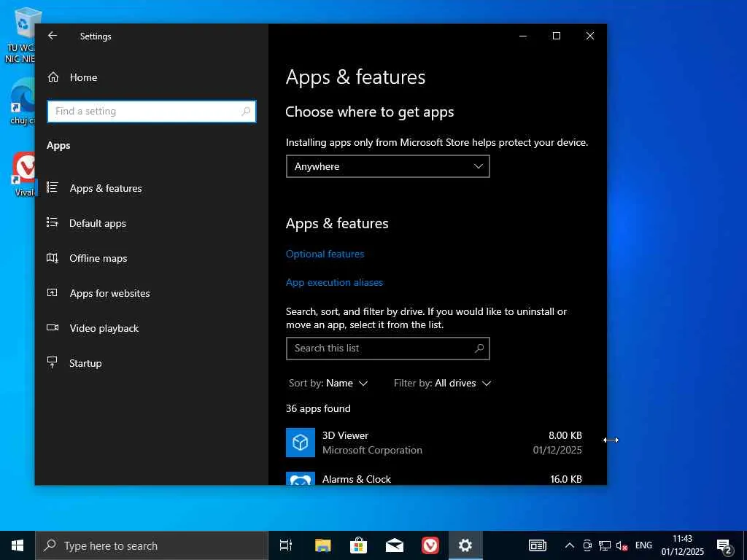
Task: Click magnifier icon in Find a setting
Action: (x=246, y=112)
